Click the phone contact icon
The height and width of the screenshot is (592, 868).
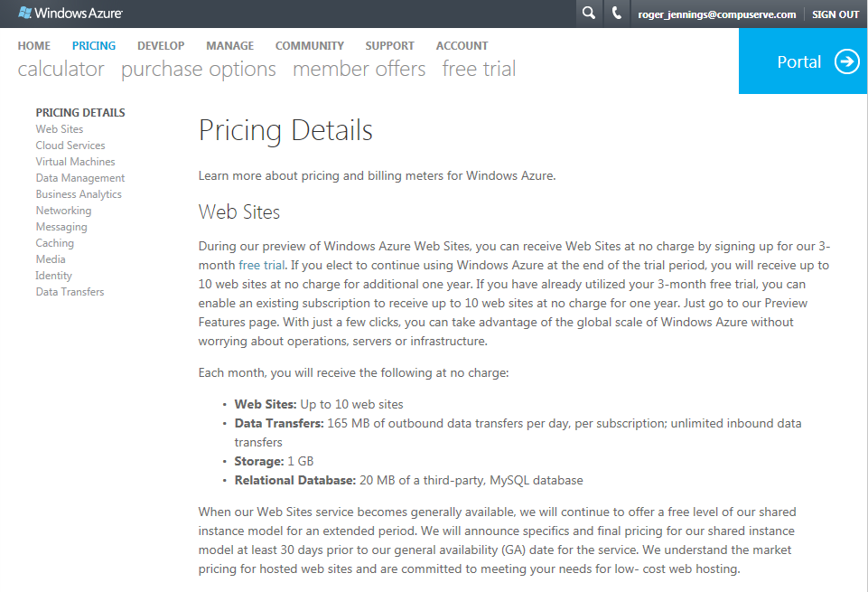(x=617, y=14)
